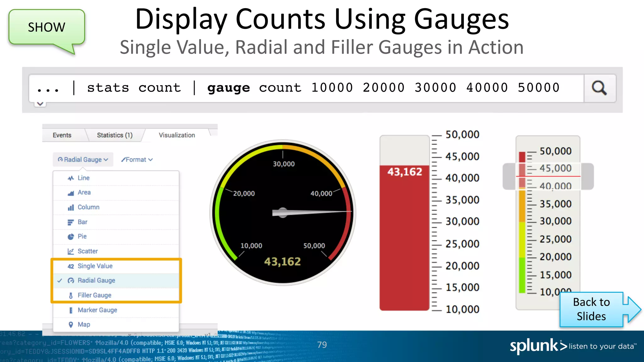Toggle the checked Radial Gauge checkmark
The width and height of the screenshot is (644, 362).
click(60, 281)
